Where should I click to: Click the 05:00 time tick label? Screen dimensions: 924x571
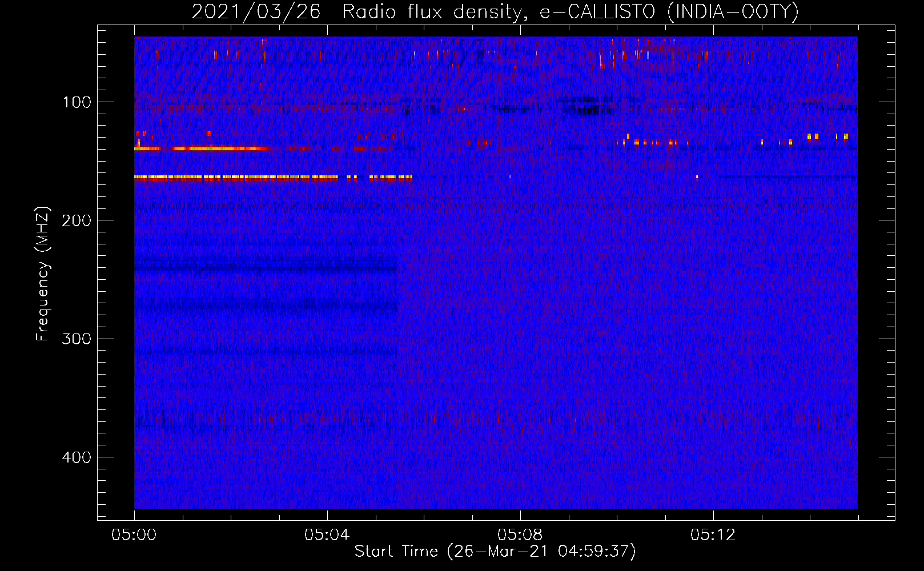coord(134,535)
